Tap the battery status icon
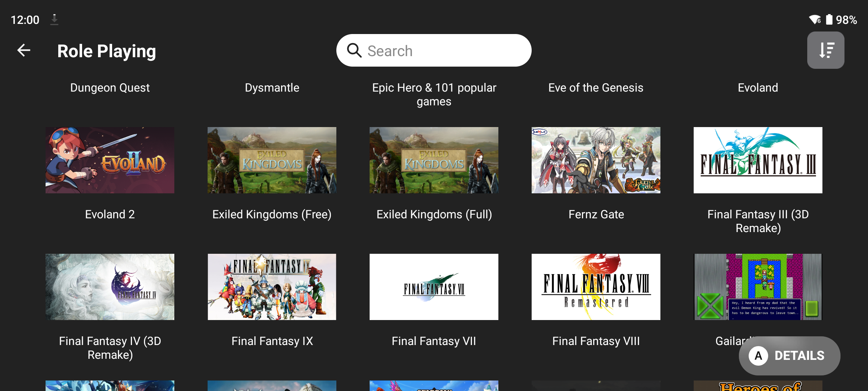This screenshot has width=868, height=391. [829, 20]
